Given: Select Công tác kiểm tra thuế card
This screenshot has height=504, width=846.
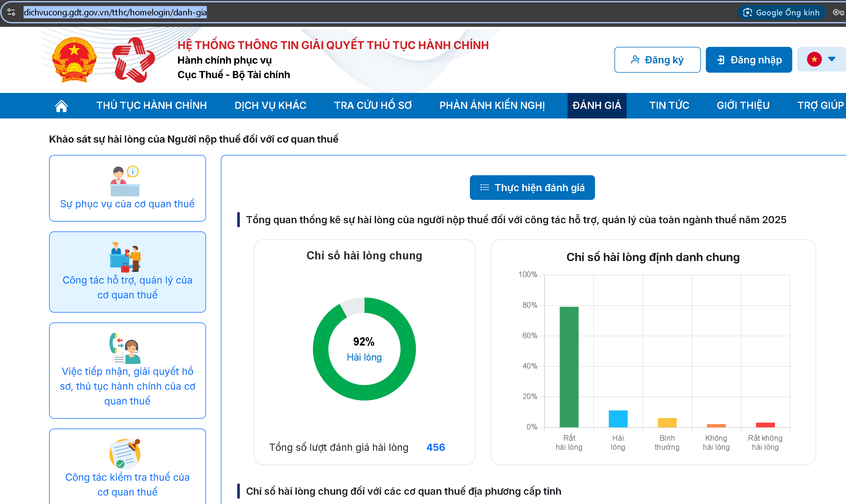Looking at the screenshot, I should (x=127, y=466).
